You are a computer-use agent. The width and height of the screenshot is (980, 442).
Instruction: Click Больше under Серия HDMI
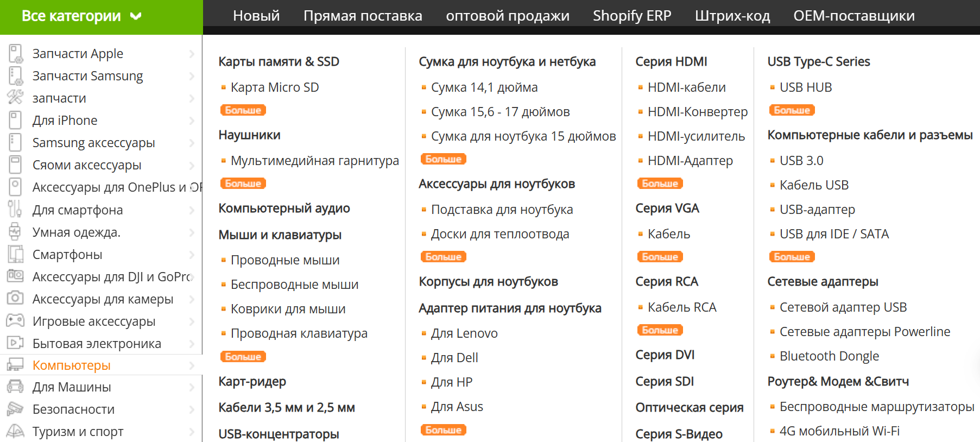(660, 184)
